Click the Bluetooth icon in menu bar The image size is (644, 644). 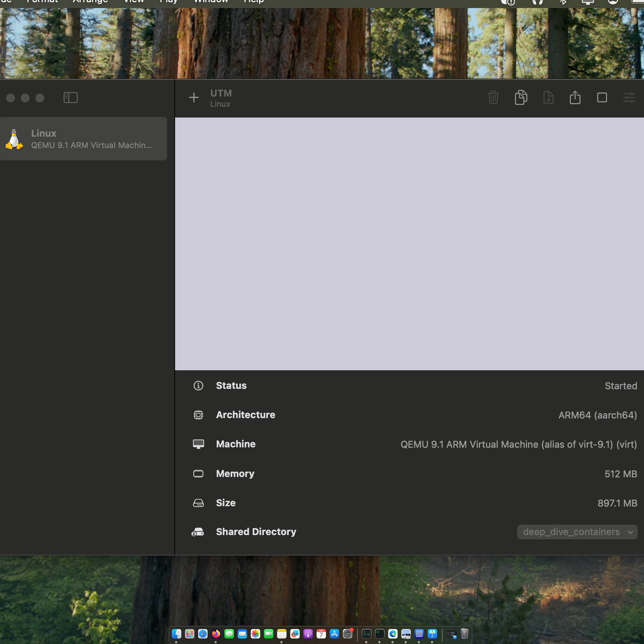click(x=563, y=2)
